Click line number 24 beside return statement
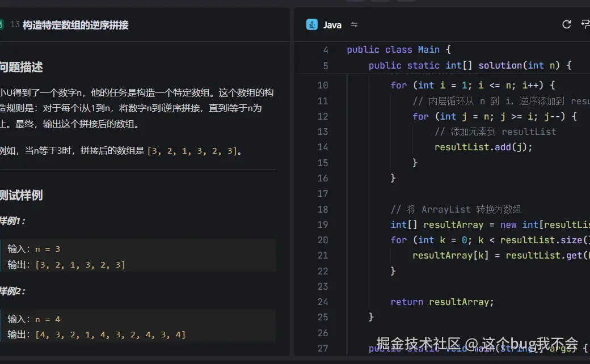The height and width of the screenshot is (364, 590). tap(322, 302)
